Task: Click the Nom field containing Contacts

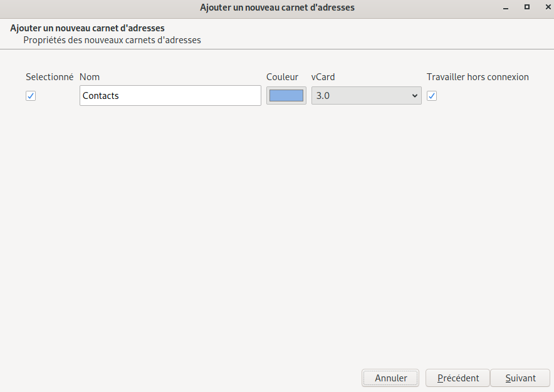Action: [170, 96]
